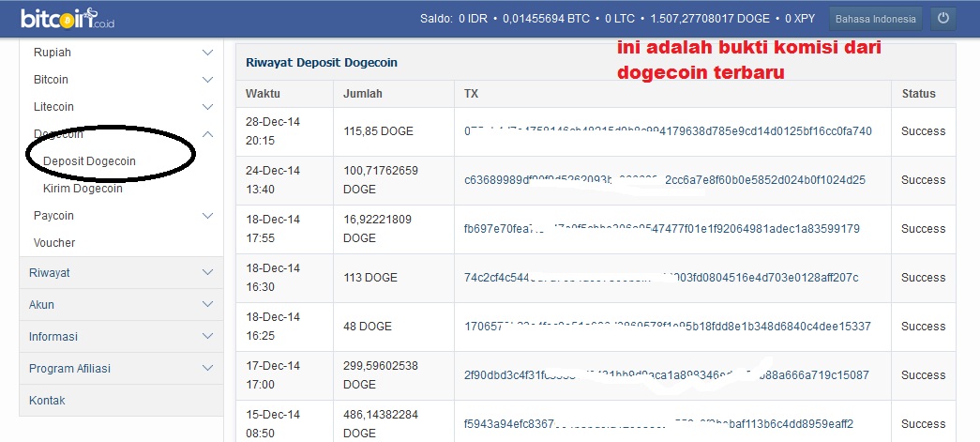This screenshot has height=442, width=980.
Task: Collapse the Dogecoin menu chevron
Action: 208,134
